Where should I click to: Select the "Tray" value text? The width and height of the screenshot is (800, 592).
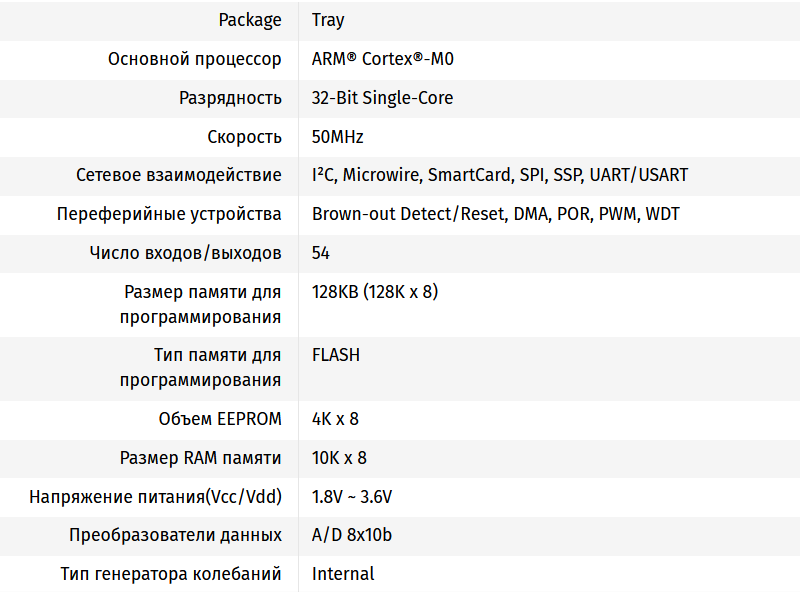(x=328, y=20)
